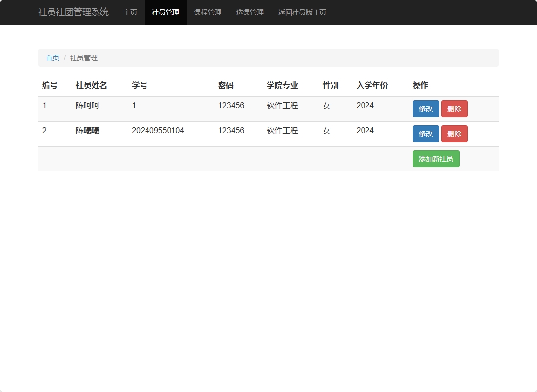
Task: Select the 2024 enrollment year in row two
Action: [366, 130]
